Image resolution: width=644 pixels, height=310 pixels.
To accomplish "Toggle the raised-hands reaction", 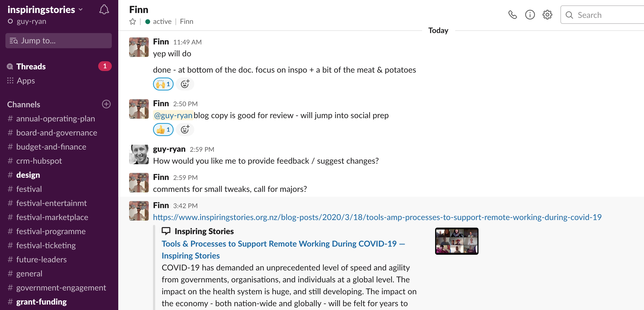I will tap(163, 84).
